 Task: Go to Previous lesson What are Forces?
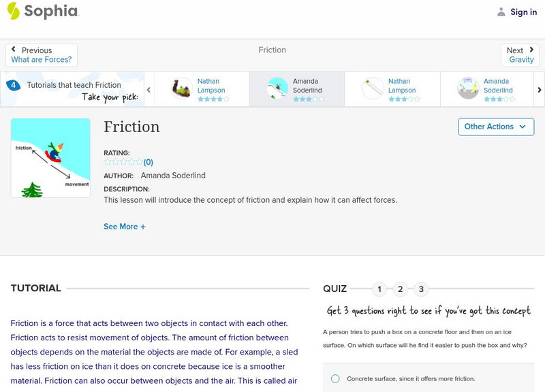tap(42, 55)
